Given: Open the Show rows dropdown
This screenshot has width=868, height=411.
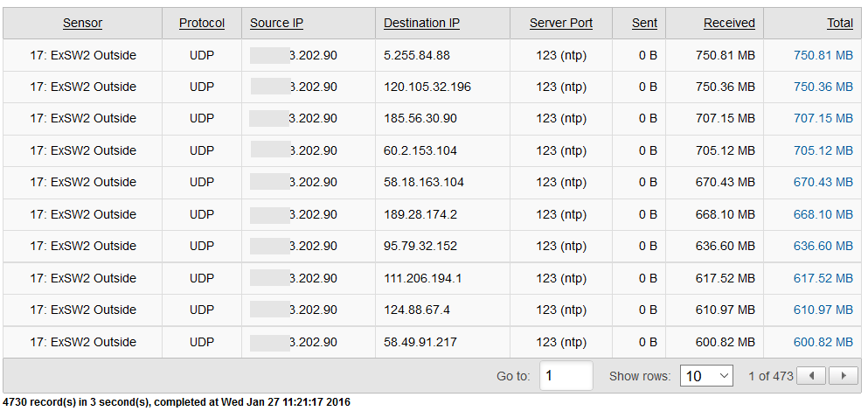Looking at the screenshot, I should (707, 376).
